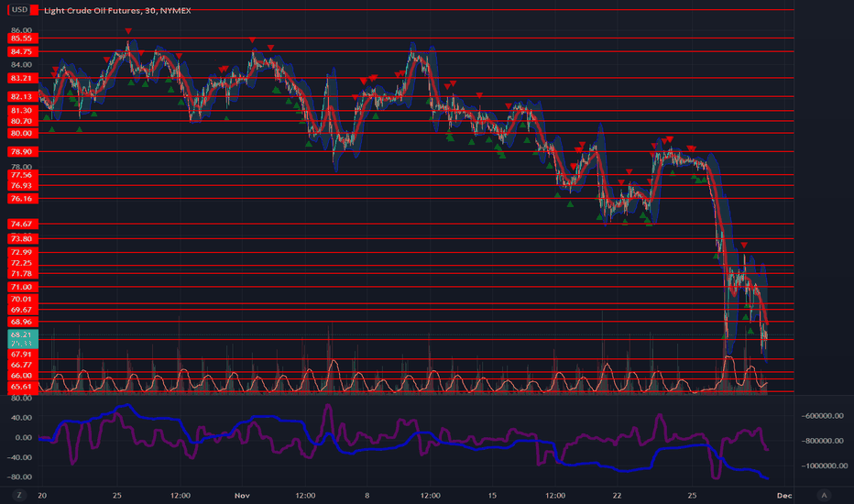The width and height of the screenshot is (854, 504).
Task: Click the 86.00 price axis value
Action: [21, 30]
